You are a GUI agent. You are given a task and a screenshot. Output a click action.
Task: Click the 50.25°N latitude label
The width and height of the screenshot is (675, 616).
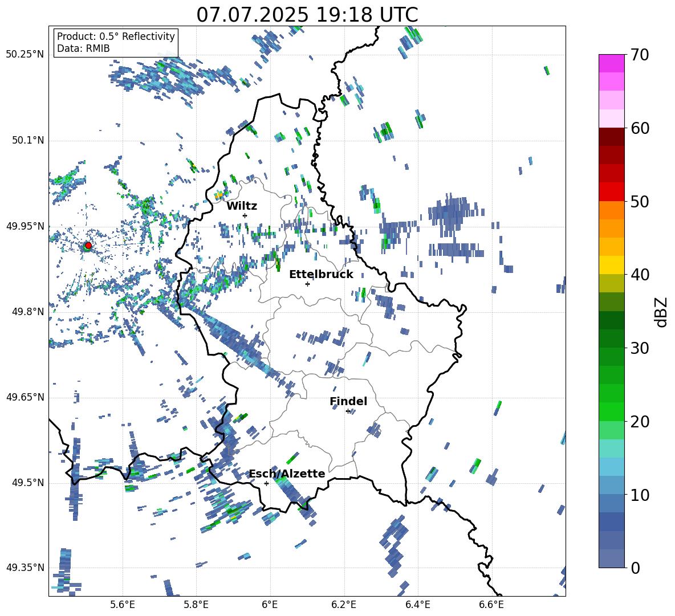tap(25, 55)
